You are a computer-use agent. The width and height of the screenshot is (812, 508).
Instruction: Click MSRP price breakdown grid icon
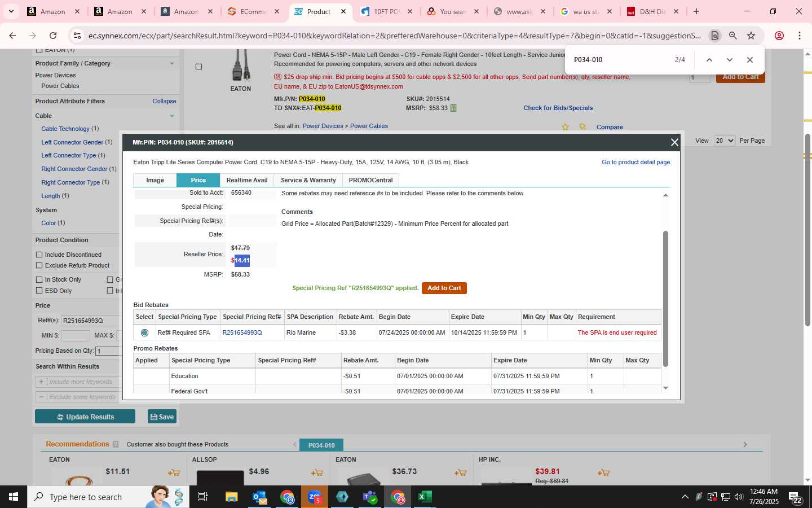click(x=453, y=108)
